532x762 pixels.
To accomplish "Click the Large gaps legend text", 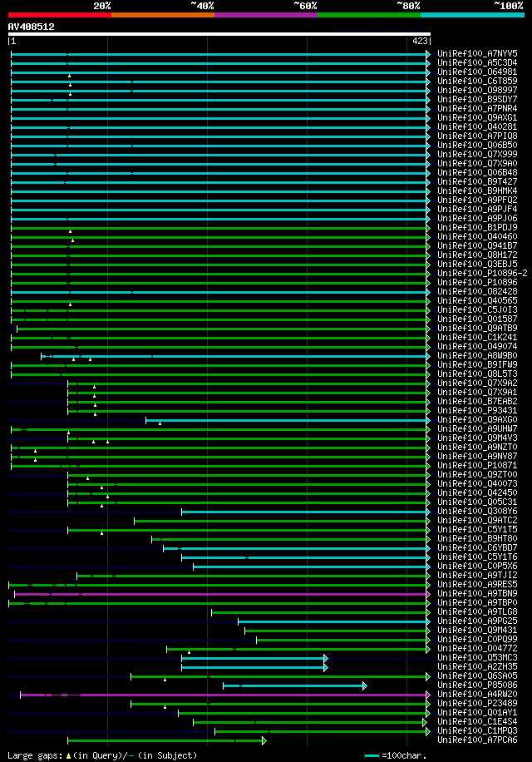I will (36, 755).
